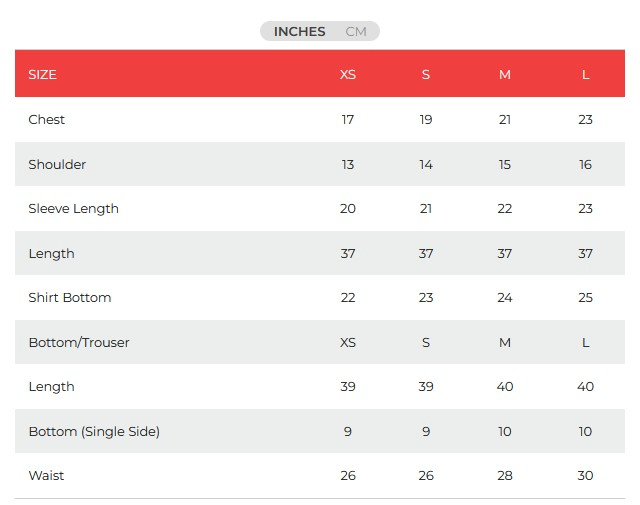Choose the L header in red bar
This screenshot has height=505, width=640.
tap(585, 75)
